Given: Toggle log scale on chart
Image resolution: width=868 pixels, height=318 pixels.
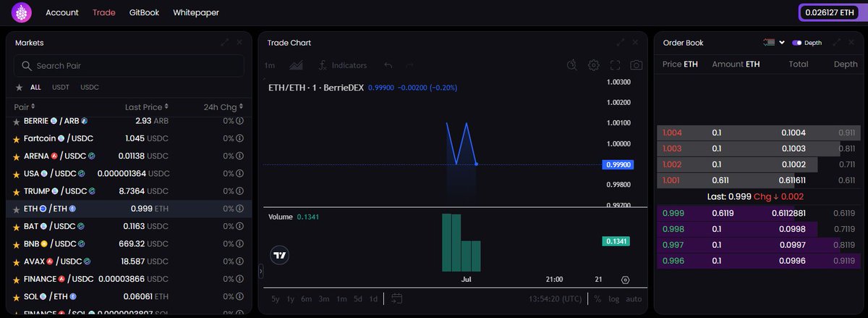Looking at the screenshot, I should pos(614,298).
